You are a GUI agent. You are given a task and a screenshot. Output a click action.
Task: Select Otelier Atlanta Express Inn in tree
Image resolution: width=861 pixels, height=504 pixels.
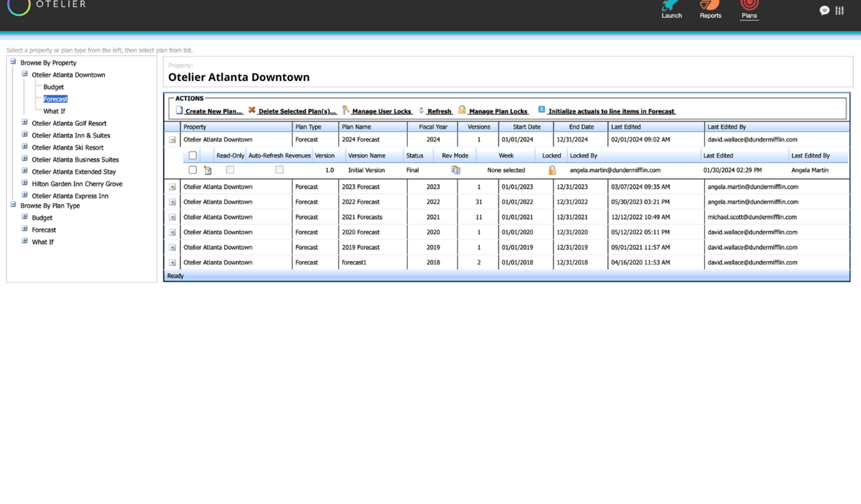pyautogui.click(x=70, y=196)
